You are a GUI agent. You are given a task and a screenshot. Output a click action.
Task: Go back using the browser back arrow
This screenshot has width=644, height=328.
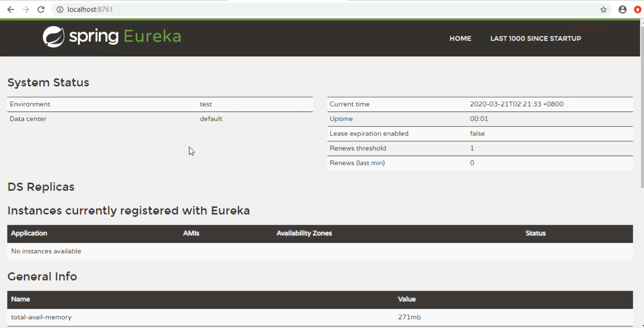[x=10, y=9]
